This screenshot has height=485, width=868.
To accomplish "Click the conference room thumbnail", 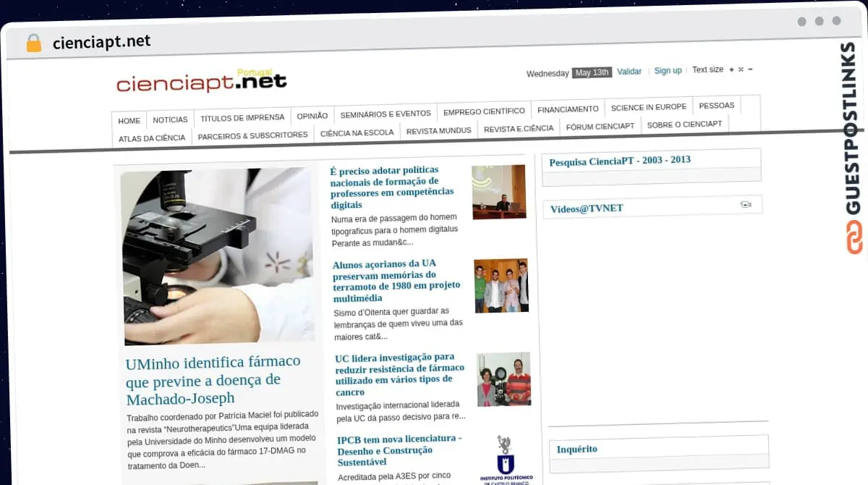I will coord(499,192).
